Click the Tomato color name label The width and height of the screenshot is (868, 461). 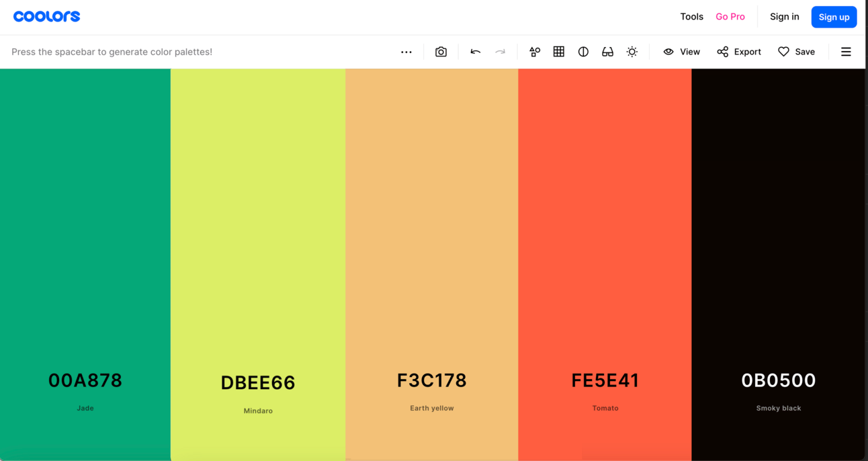click(x=605, y=408)
